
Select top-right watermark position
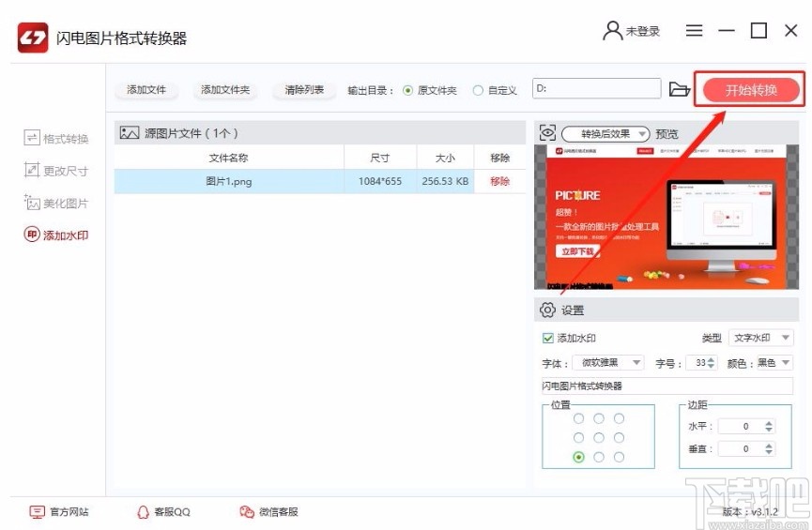pos(619,418)
